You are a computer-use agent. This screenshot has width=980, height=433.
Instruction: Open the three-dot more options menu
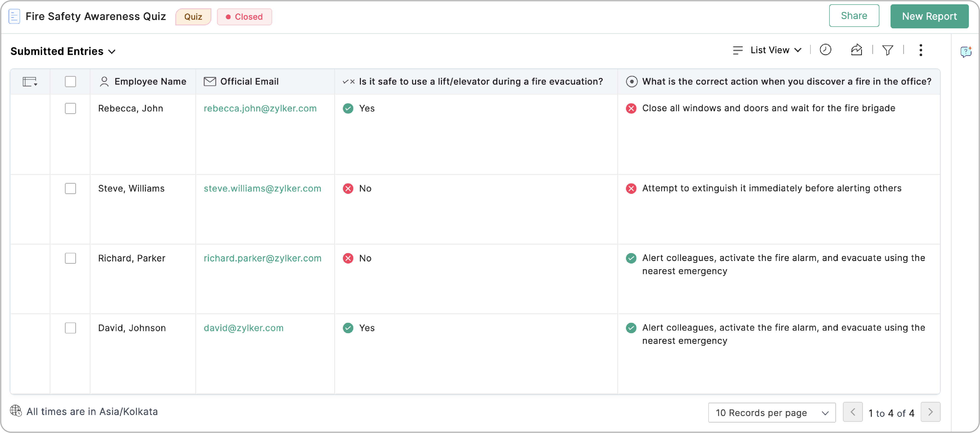coord(921,50)
